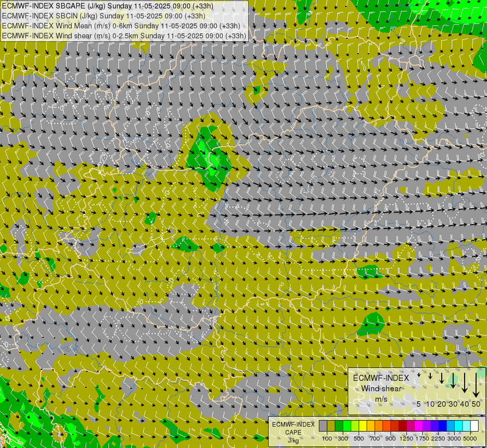Click the Wind Mean 0-6km title line
Viewport: 487px width, 448px height.
pos(121,26)
